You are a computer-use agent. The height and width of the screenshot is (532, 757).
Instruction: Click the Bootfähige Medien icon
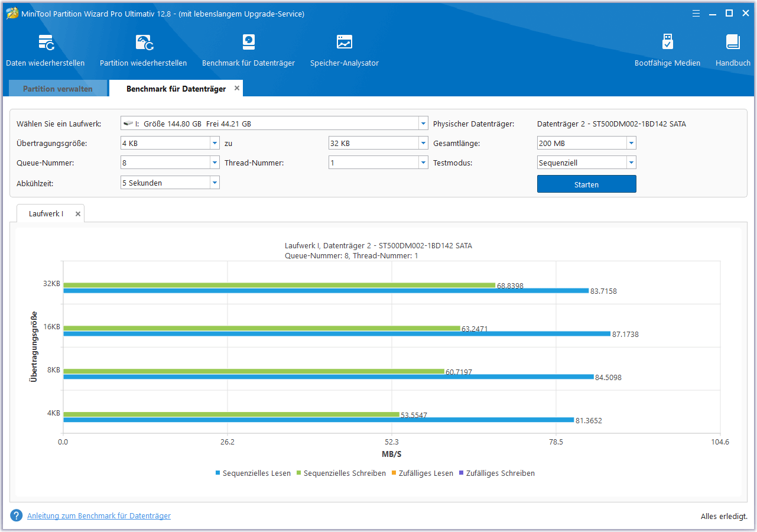click(667, 43)
